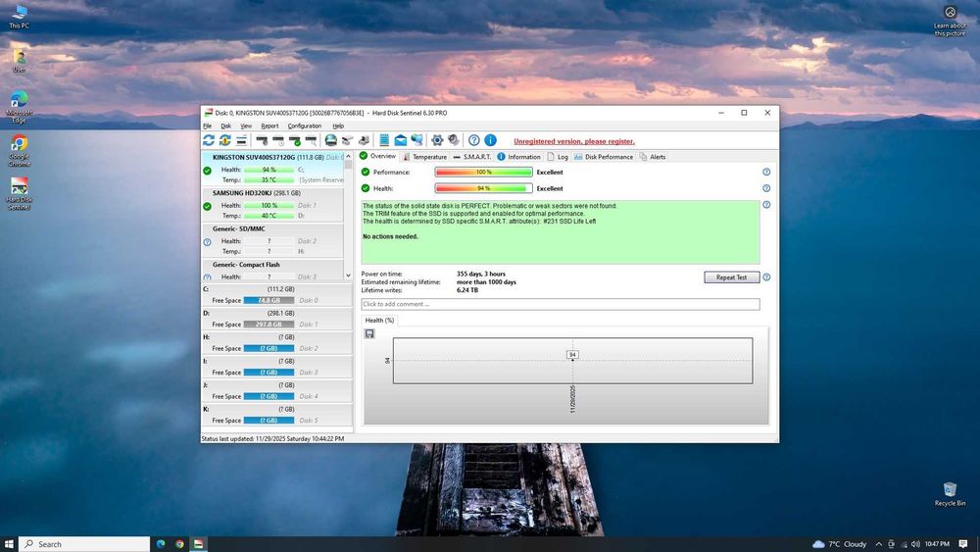Screen dimensions: 980x552
Task: Click help icon next to Repeat Test
Action: coord(766,276)
